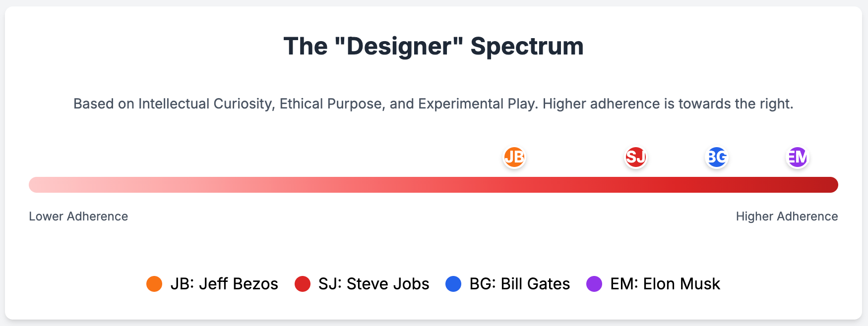Click the dark red right end of the gradient bar
868x326 pixels.
pos(830,185)
